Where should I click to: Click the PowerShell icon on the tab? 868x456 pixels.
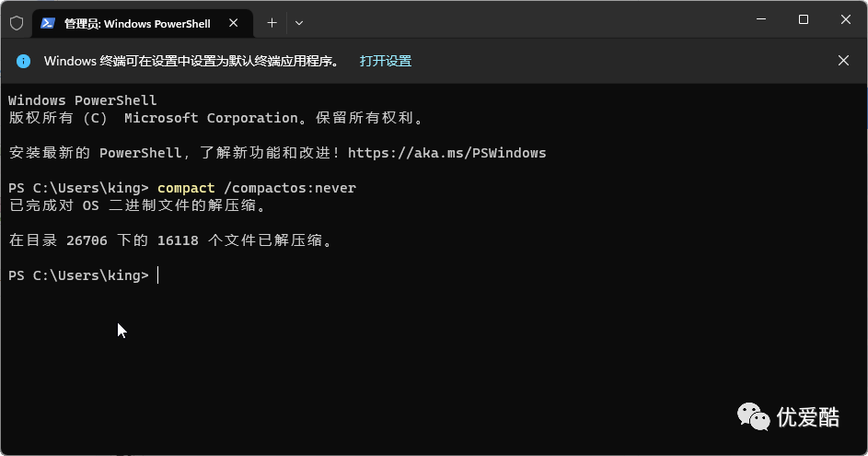[48, 23]
